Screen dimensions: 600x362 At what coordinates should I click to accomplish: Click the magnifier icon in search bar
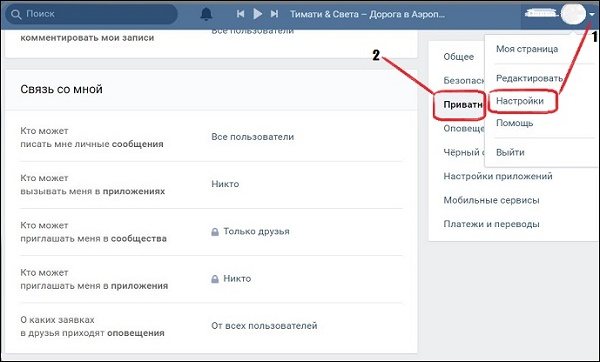(16, 15)
